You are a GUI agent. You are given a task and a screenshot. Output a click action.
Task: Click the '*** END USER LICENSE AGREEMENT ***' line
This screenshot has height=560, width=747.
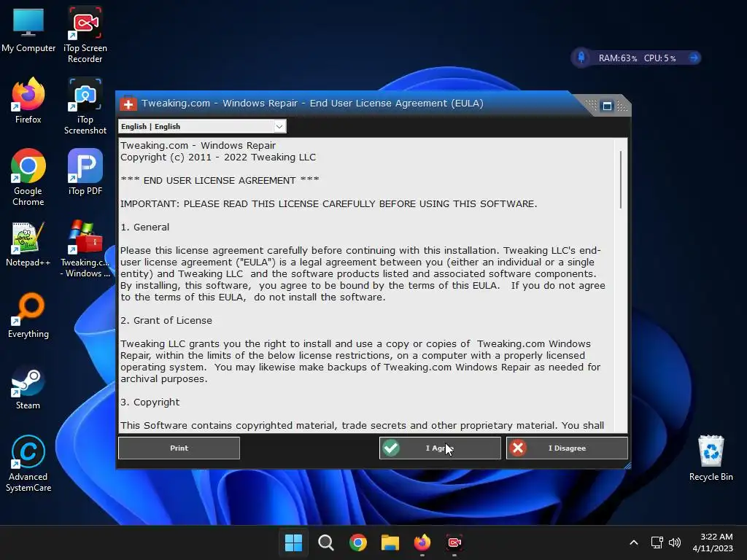pos(220,181)
